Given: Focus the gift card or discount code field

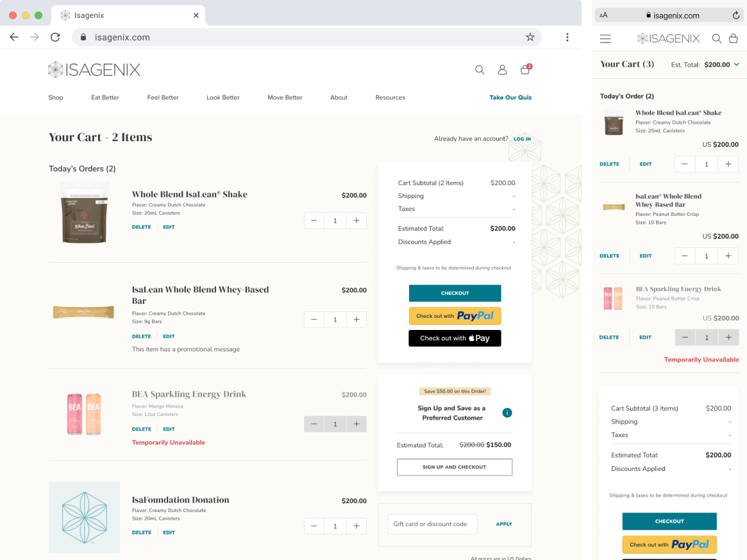Looking at the screenshot, I should pos(432,524).
